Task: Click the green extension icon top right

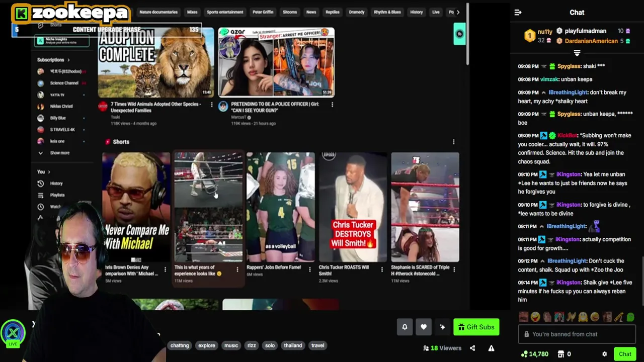Action: tap(459, 34)
